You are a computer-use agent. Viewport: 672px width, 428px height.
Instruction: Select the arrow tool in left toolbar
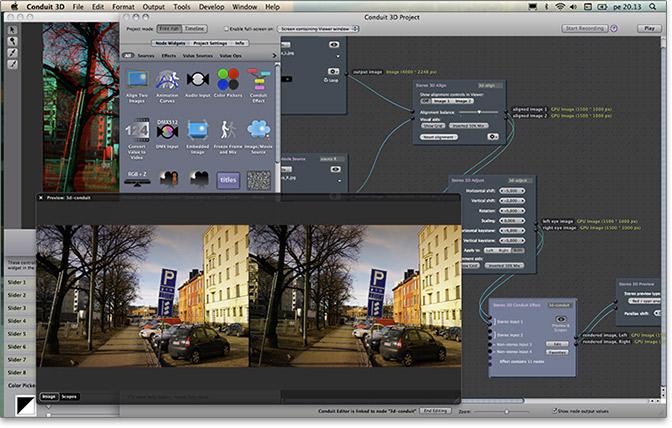coord(12,30)
